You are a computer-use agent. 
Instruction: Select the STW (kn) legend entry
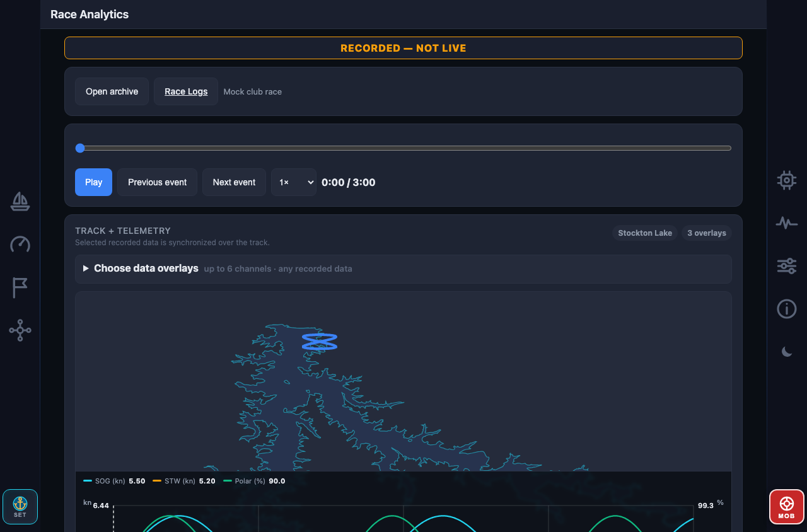(184, 481)
